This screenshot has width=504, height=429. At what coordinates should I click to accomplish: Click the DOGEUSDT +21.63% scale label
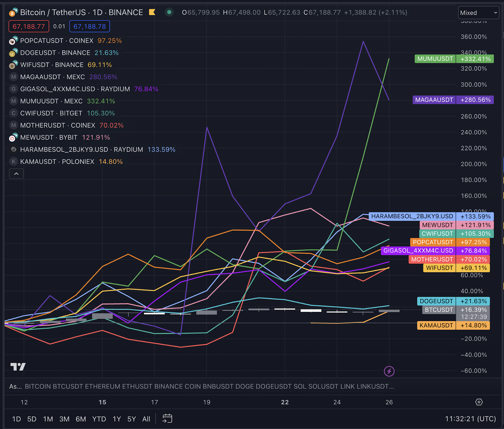pyautogui.click(x=454, y=301)
